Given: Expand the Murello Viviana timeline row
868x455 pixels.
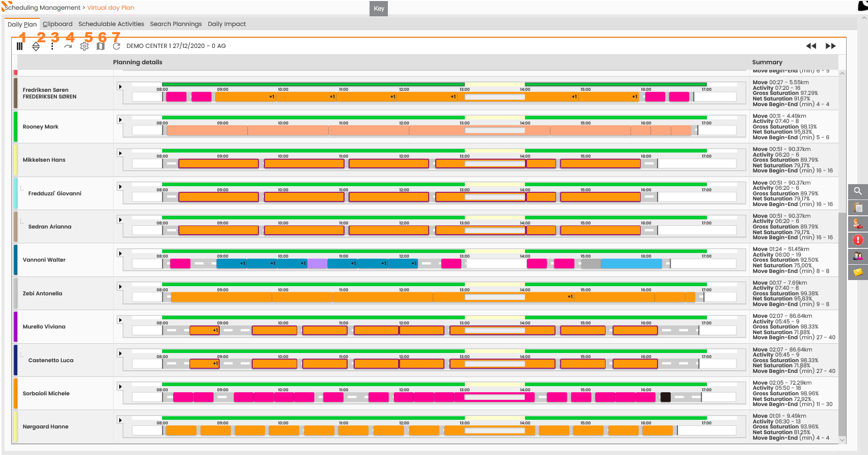Looking at the screenshot, I should [x=120, y=320].
